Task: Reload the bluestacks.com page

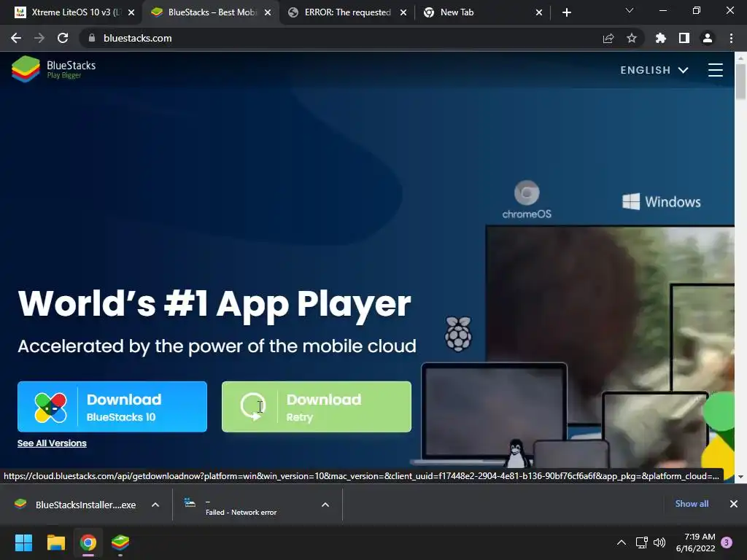Action: click(63, 38)
